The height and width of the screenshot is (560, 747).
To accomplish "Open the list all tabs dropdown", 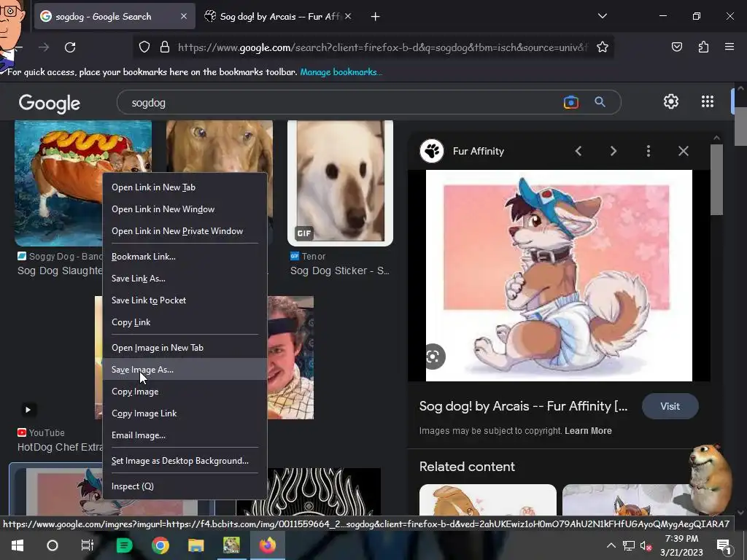I will coord(602,16).
